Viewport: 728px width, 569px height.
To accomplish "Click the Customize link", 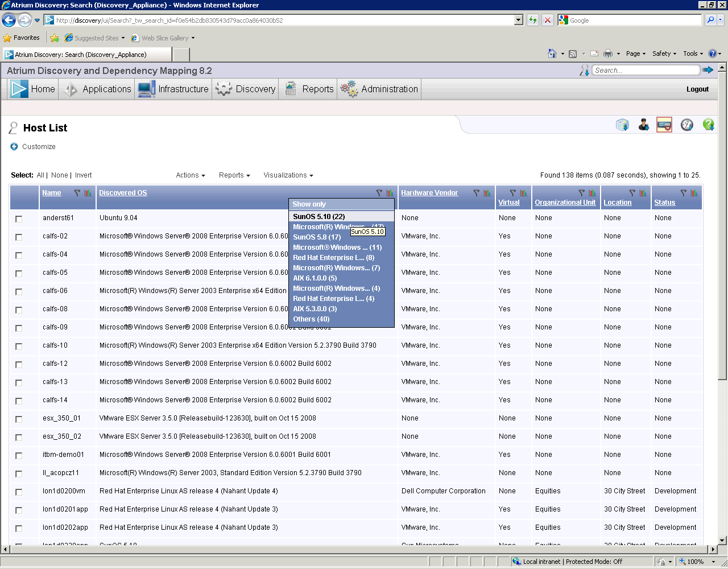I will point(39,147).
